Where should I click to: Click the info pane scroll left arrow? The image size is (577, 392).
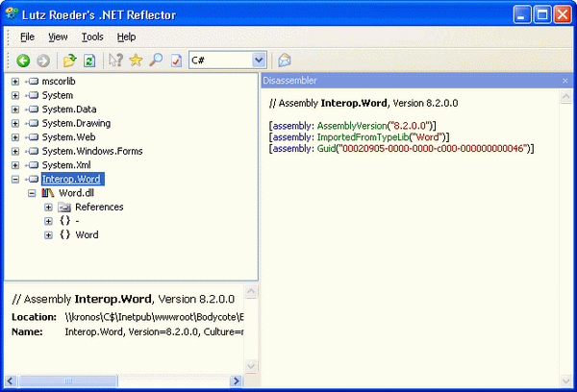pyautogui.click(x=11, y=381)
